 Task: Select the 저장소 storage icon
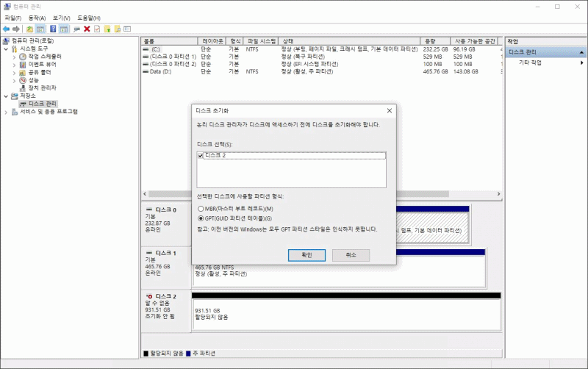coord(15,96)
